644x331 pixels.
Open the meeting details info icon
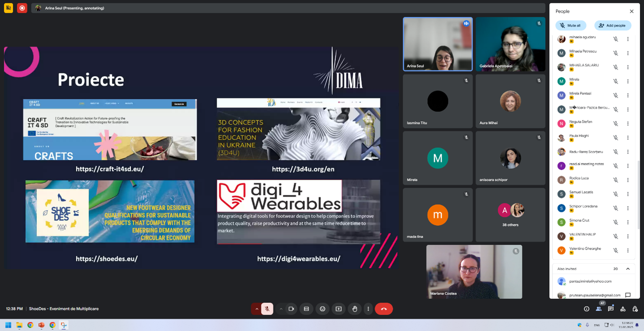click(x=586, y=309)
